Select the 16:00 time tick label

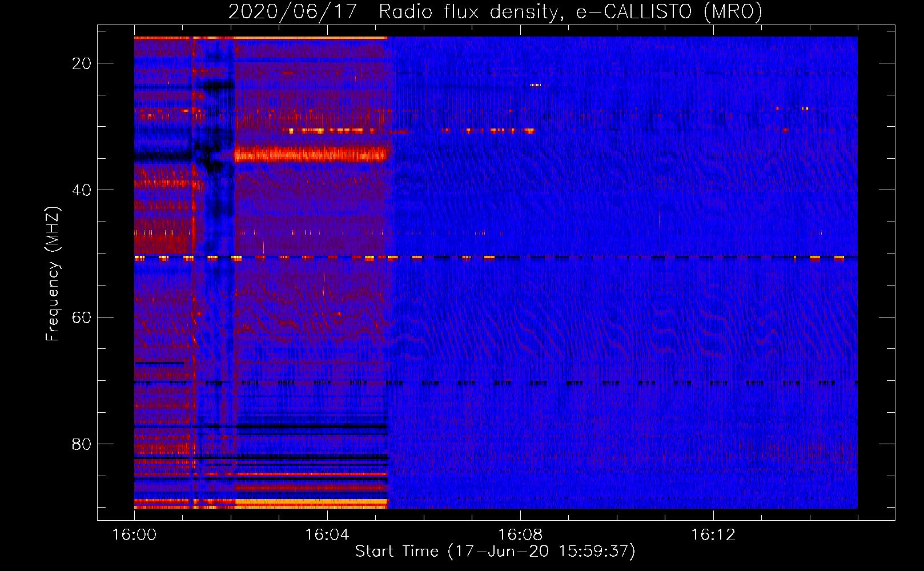tap(134, 535)
